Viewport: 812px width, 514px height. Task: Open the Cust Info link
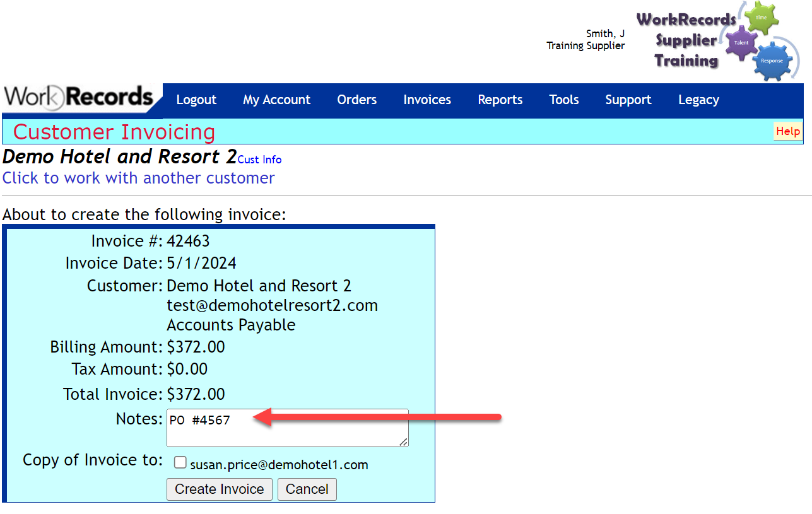click(x=259, y=160)
